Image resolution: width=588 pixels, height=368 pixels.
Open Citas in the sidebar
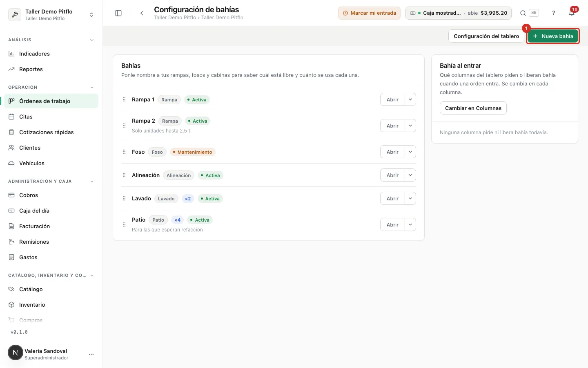pyautogui.click(x=51, y=117)
